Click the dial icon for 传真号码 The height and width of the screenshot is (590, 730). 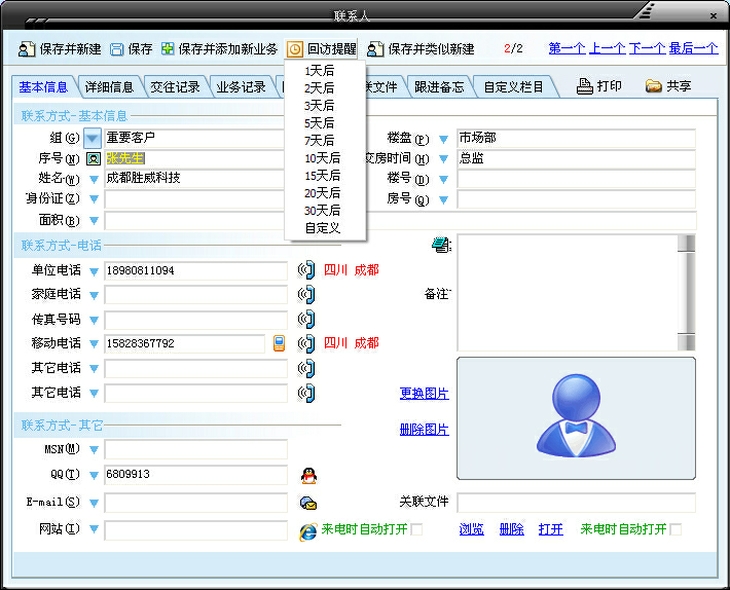[307, 319]
